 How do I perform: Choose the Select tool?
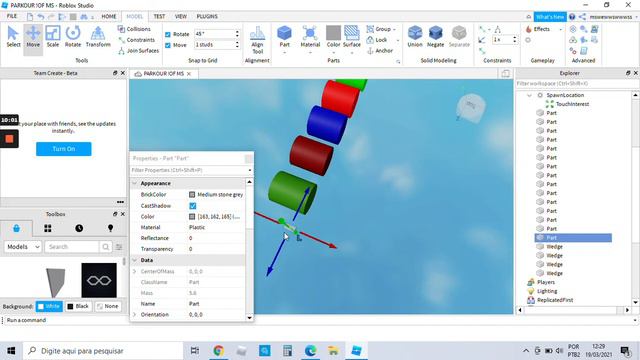click(x=13, y=37)
